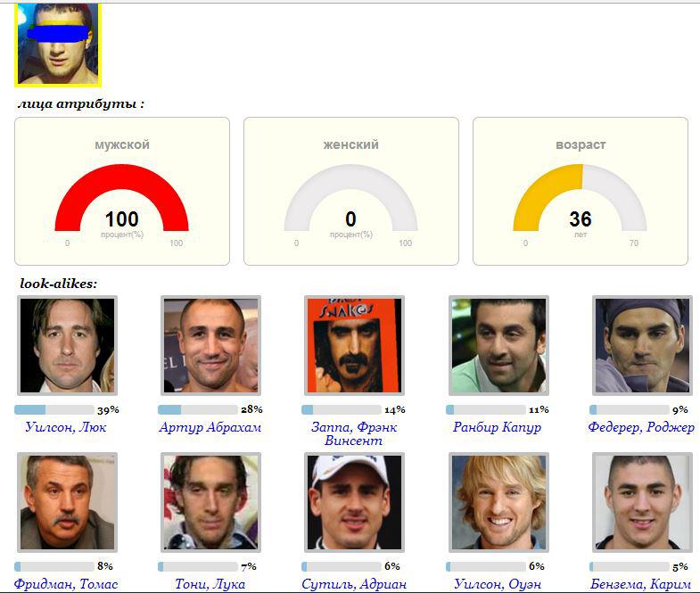This screenshot has width=700, height=593.
Task: Follow the Бензема, Карим link
Action: tap(641, 584)
